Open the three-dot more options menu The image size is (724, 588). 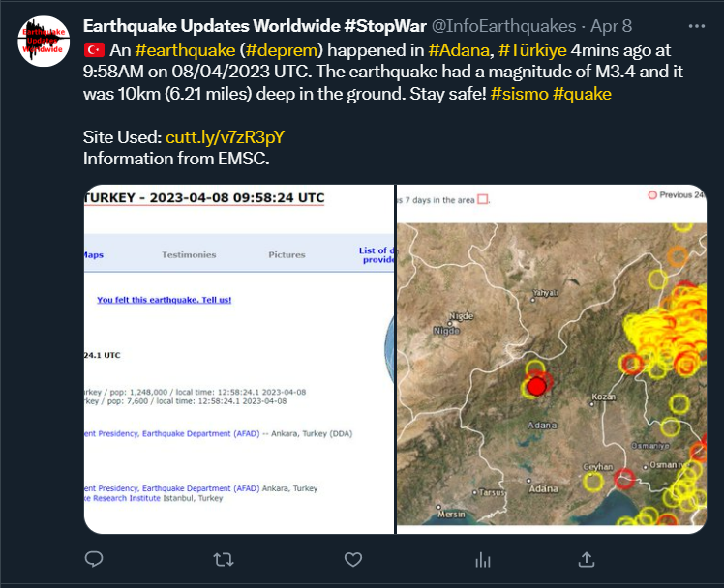click(696, 26)
